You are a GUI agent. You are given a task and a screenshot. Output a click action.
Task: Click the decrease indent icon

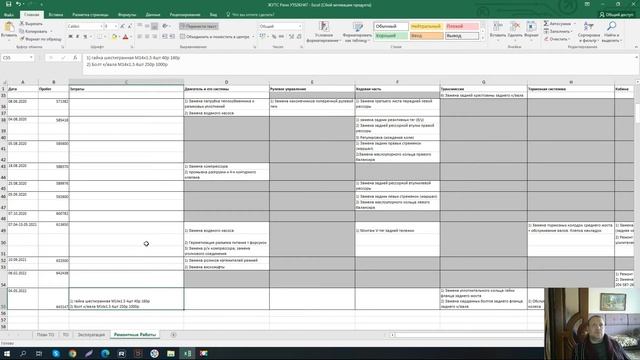tap(165, 37)
